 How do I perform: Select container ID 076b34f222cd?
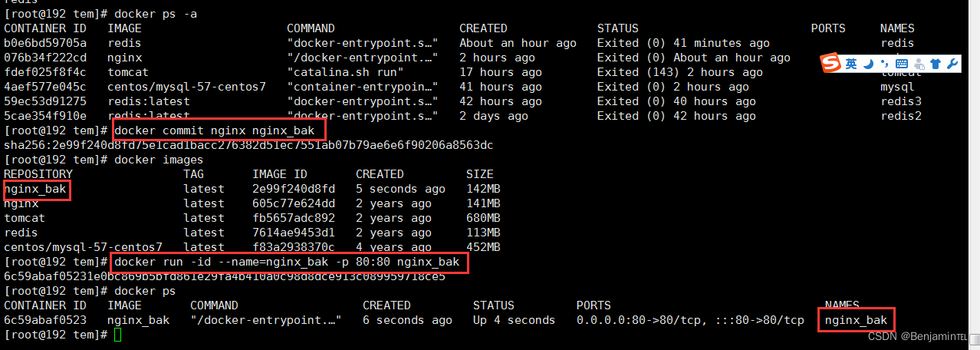[x=45, y=58]
